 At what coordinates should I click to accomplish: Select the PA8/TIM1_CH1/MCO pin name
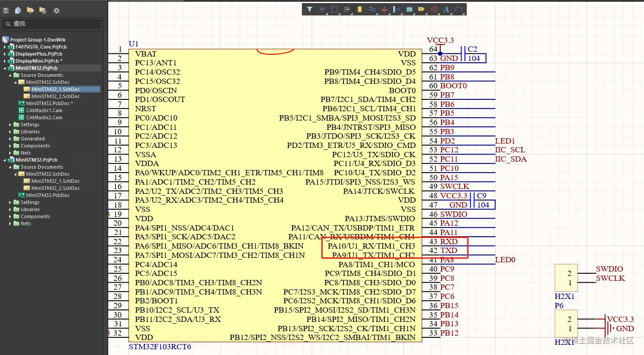tap(377, 264)
